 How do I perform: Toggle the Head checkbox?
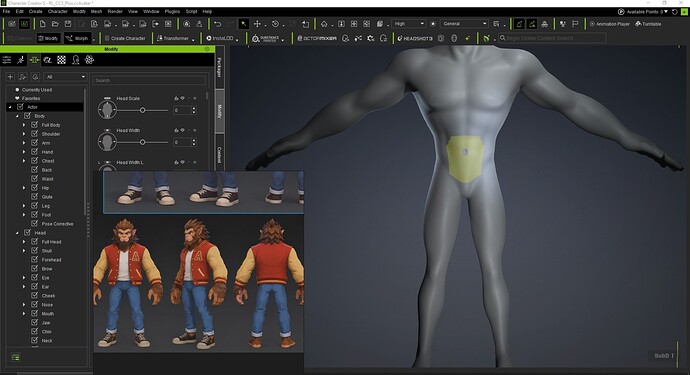pyautogui.click(x=27, y=232)
